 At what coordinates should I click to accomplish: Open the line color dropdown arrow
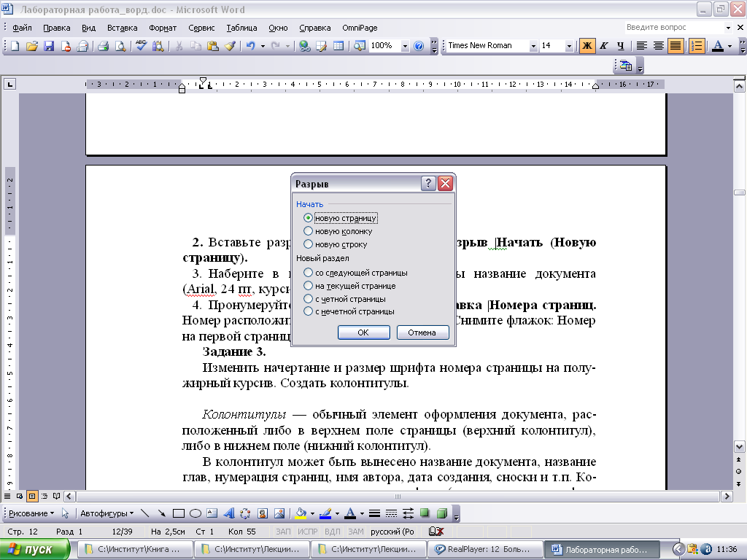coord(337,513)
